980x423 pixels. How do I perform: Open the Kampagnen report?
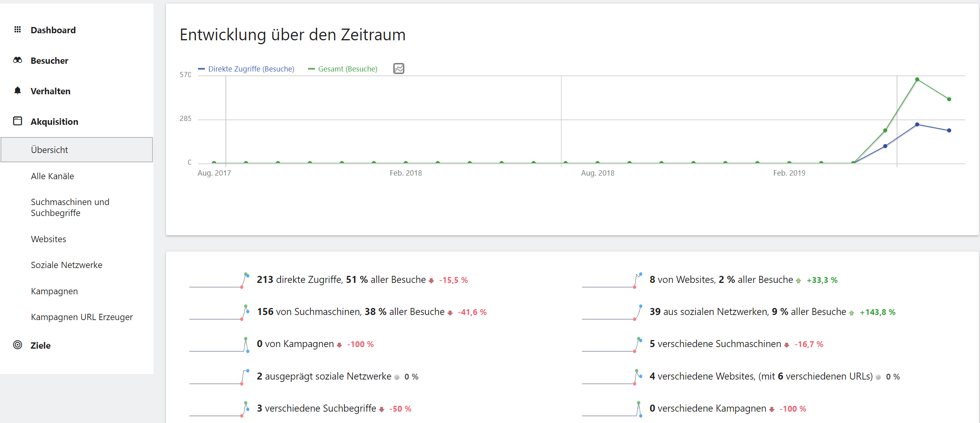pyautogui.click(x=54, y=291)
